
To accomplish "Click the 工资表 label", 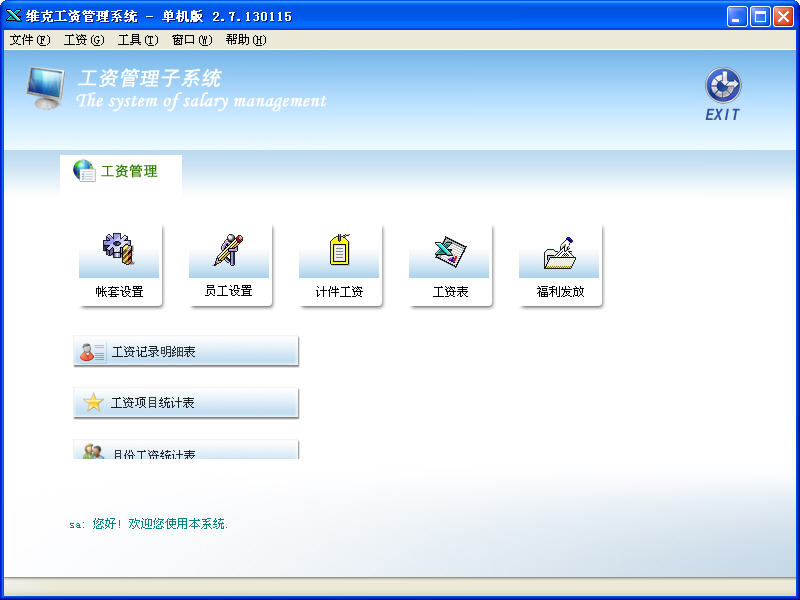I will (x=450, y=291).
